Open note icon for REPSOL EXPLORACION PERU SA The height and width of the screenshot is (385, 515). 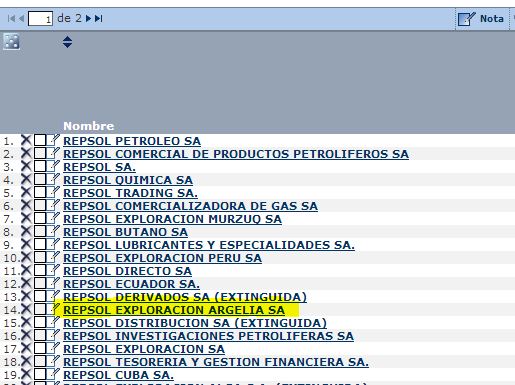[x=54, y=257]
